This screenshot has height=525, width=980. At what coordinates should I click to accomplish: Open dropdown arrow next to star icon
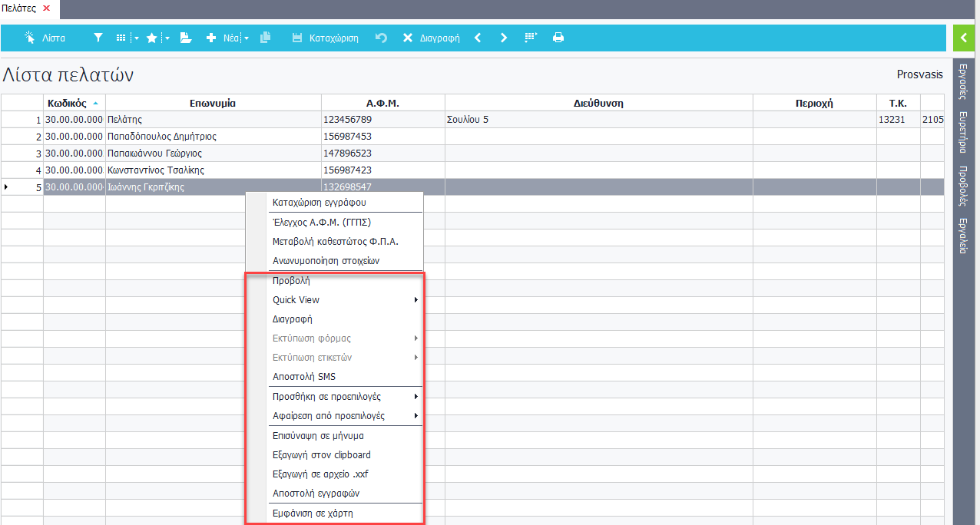[167, 38]
